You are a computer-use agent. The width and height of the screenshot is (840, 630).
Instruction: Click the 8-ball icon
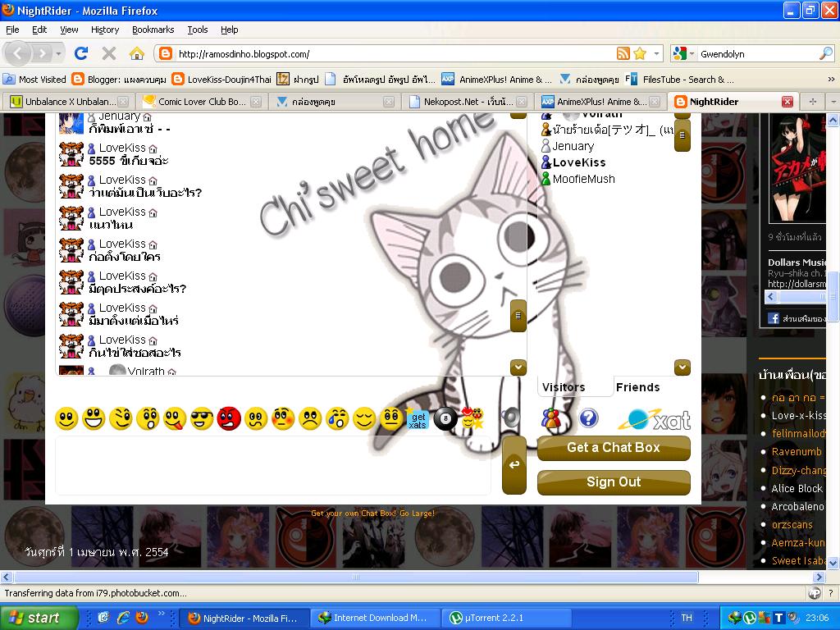[x=445, y=418]
